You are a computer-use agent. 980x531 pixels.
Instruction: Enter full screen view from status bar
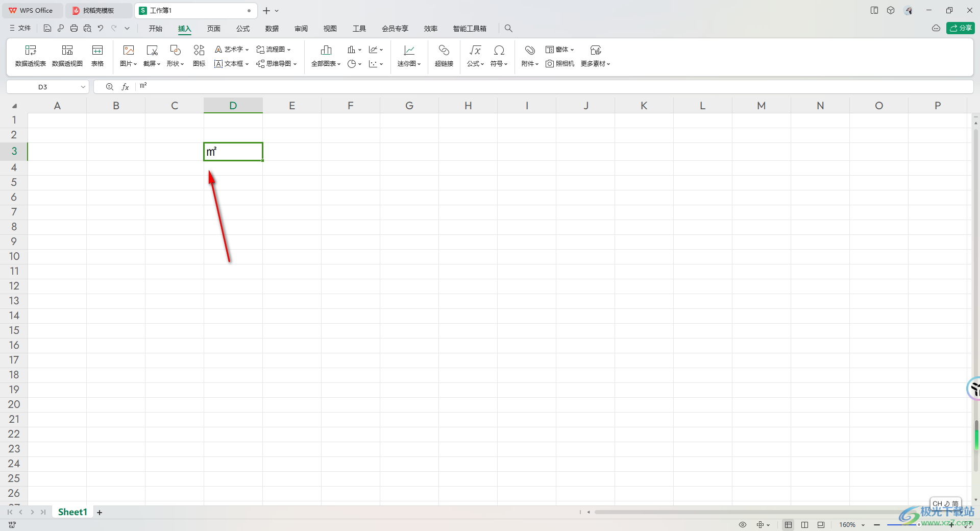[968, 525]
